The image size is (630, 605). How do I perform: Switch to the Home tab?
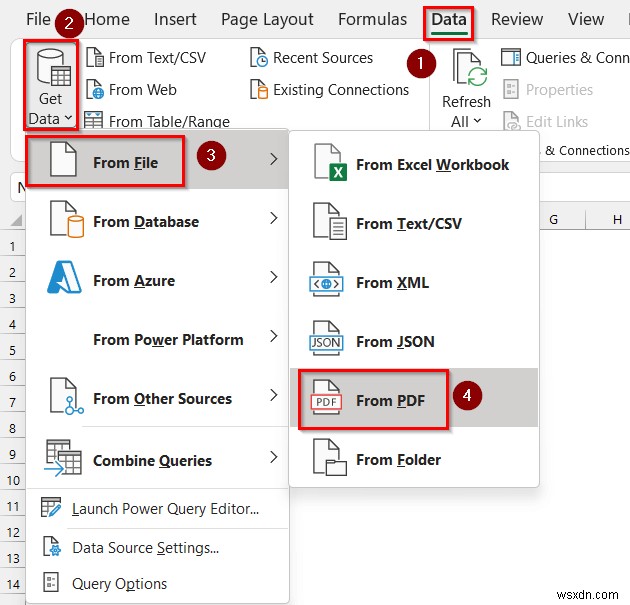pyautogui.click(x=107, y=19)
